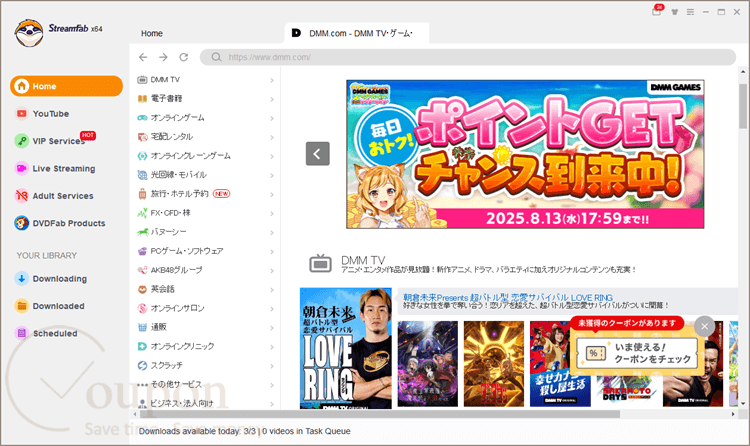Open the LOVE RING poster thumbnail

(x=346, y=348)
